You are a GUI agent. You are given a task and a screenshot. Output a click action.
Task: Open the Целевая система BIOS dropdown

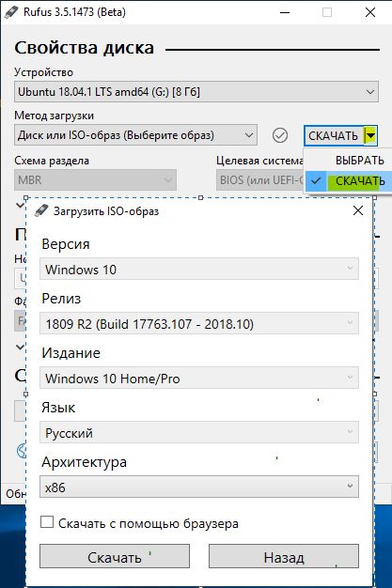click(x=259, y=180)
